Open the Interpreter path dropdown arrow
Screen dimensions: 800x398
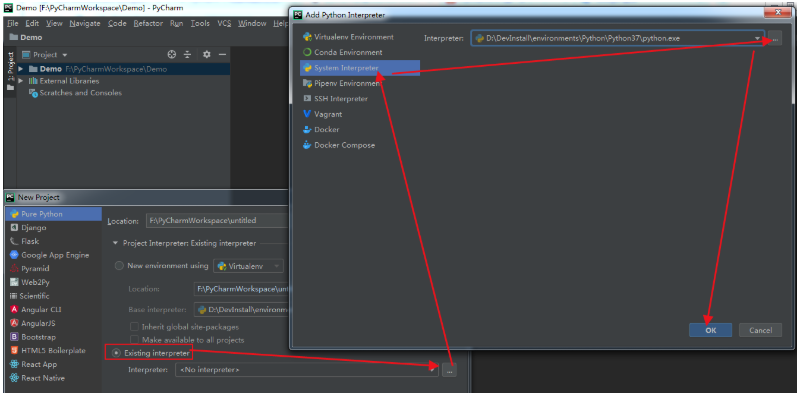coord(758,38)
